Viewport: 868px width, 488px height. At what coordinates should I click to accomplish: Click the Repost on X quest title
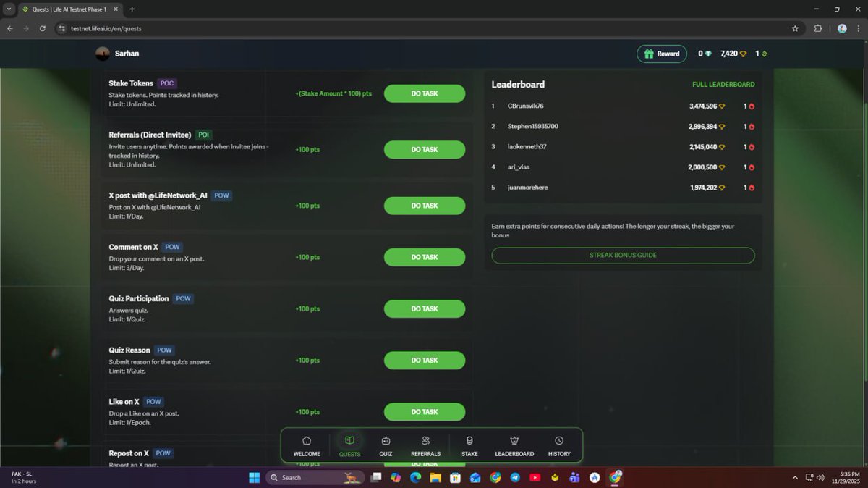tap(129, 453)
